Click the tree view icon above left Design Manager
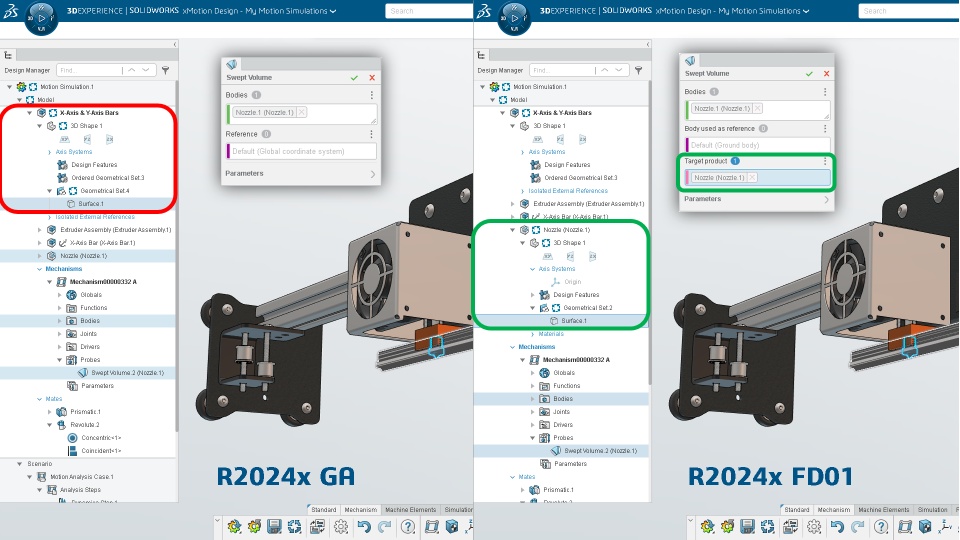The image size is (960, 540). tap(8, 55)
